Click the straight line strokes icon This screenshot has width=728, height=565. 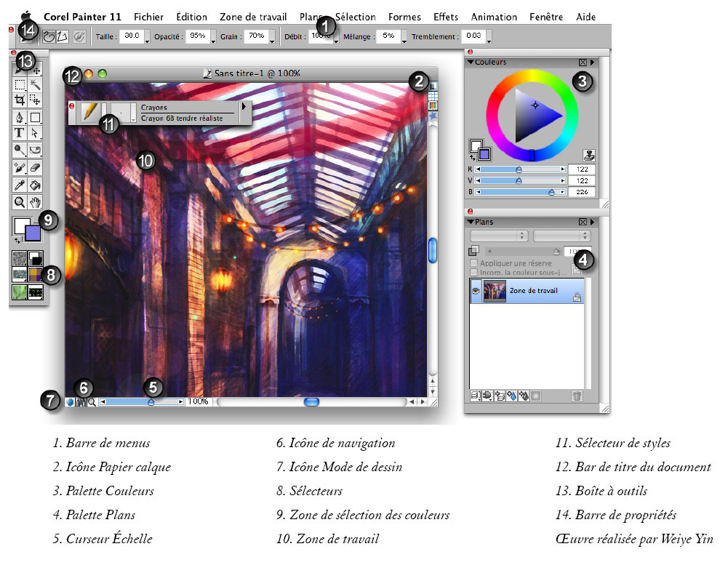click(x=63, y=36)
